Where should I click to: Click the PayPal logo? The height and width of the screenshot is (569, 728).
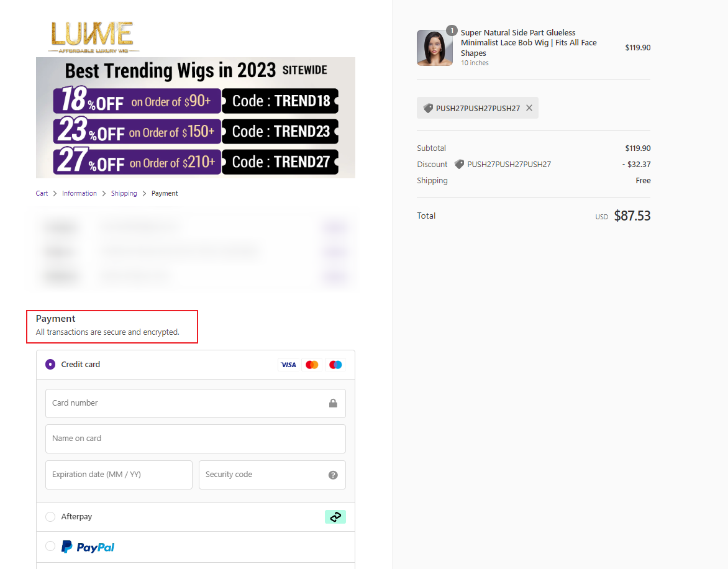click(88, 547)
